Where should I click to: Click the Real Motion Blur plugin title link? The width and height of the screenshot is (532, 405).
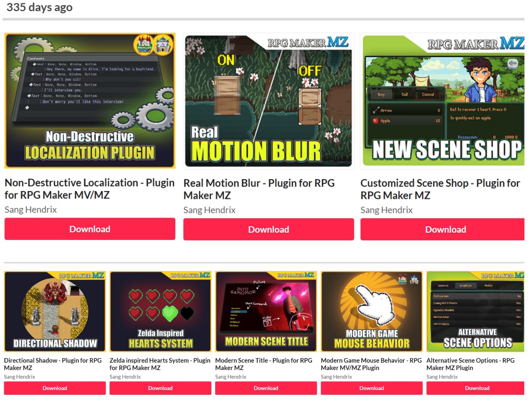tap(259, 189)
